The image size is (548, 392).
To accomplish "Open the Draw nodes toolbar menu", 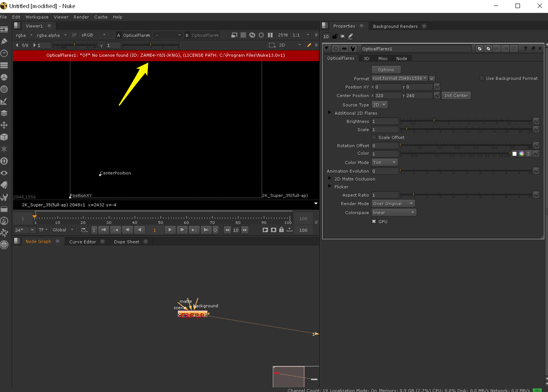I will (x=4, y=41).
